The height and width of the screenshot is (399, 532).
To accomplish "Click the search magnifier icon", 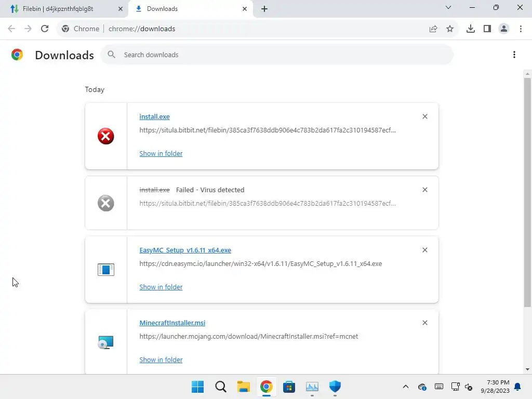I will click(x=111, y=54).
